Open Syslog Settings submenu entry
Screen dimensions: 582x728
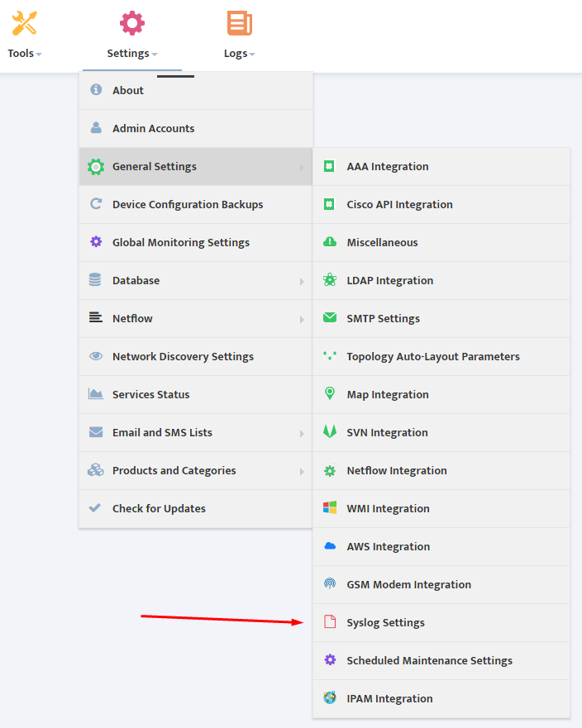(x=441, y=622)
